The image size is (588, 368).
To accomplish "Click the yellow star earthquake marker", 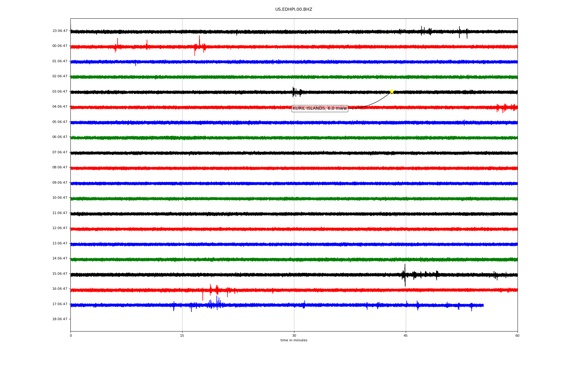I will coord(391,91).
